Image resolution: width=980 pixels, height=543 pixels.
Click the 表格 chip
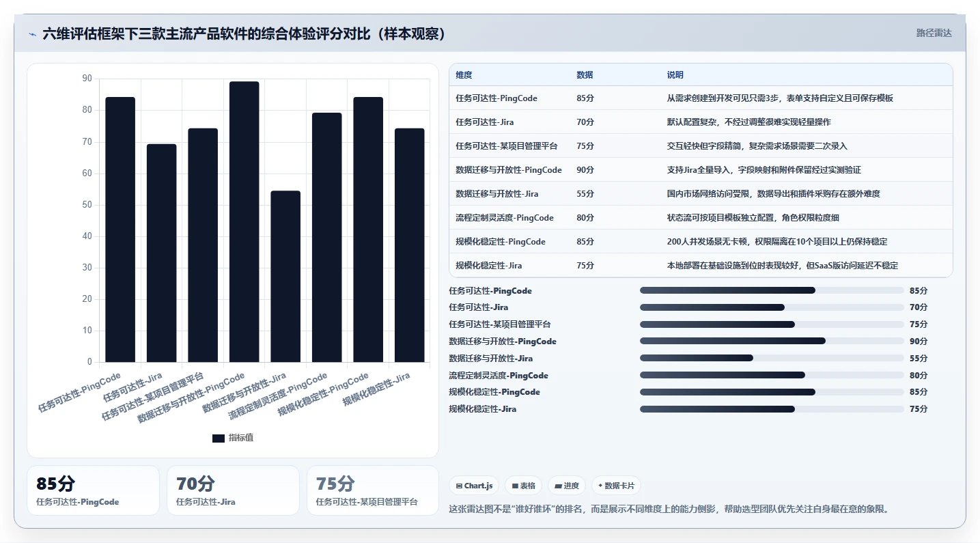pos(523,486)
